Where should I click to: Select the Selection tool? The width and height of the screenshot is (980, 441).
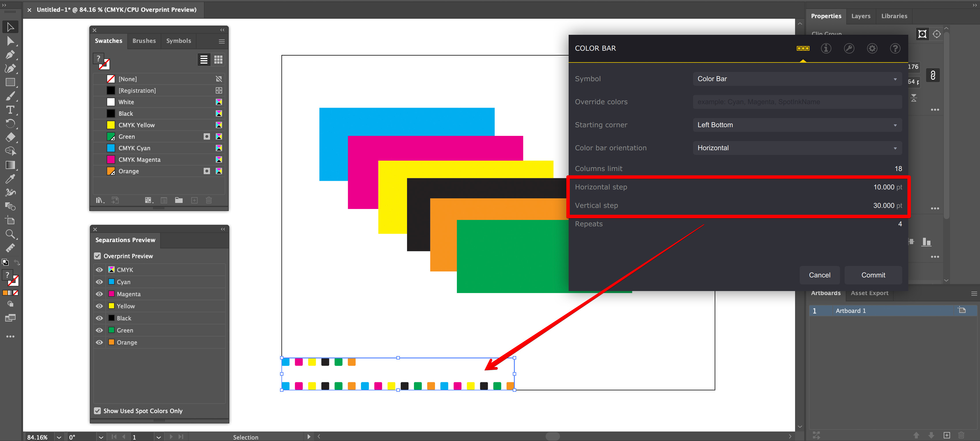coord(10,26)
